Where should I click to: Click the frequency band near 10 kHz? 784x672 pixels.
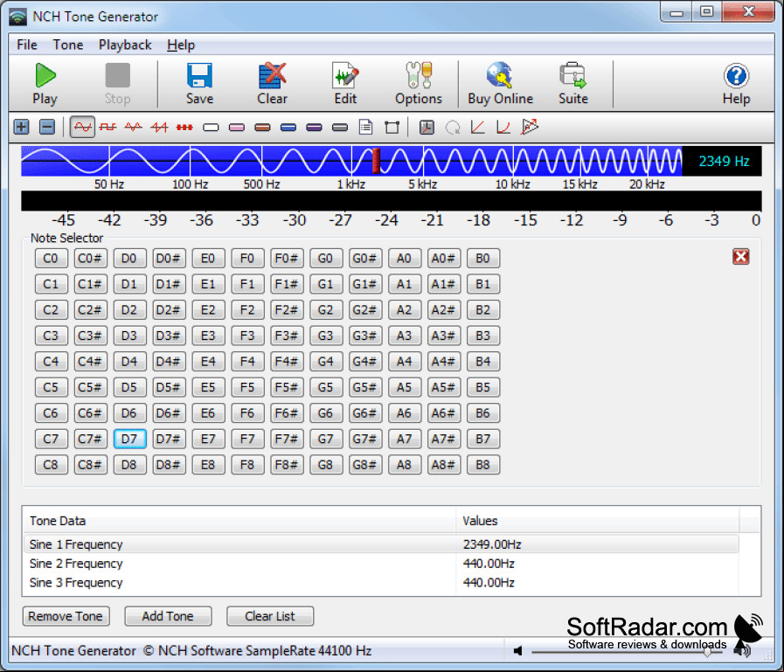tap(513, 161)
